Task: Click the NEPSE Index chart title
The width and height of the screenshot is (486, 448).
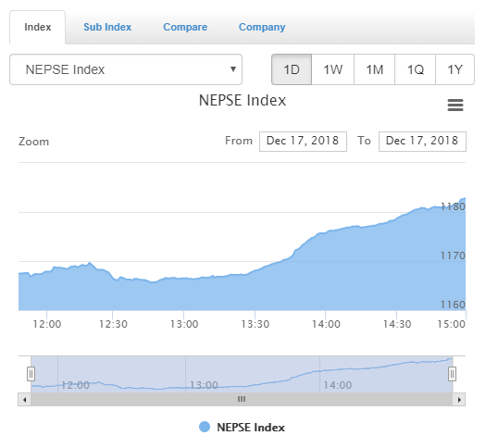Action: tap(243, 100)
